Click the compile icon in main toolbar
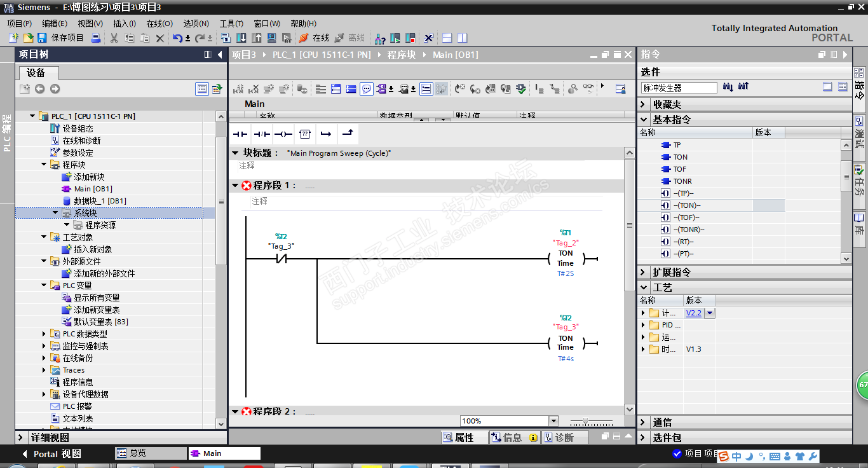Screen dimensions: 868x468 pyautogui.click(x=226, y=38)
